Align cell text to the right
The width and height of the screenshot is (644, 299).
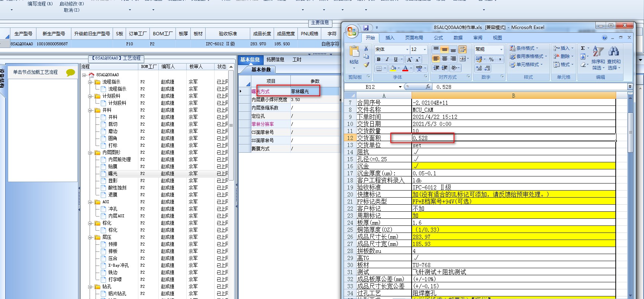click(x=453, y=59)
